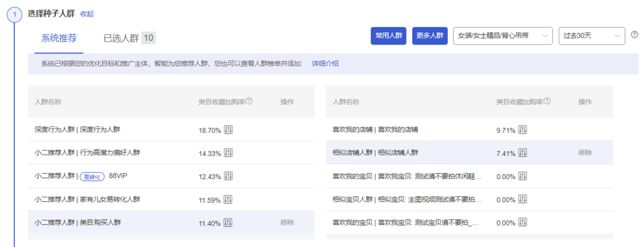
Task: Select row 喜欢我的店铺 | 喜欢我的店铺
Action: point(469,130)
